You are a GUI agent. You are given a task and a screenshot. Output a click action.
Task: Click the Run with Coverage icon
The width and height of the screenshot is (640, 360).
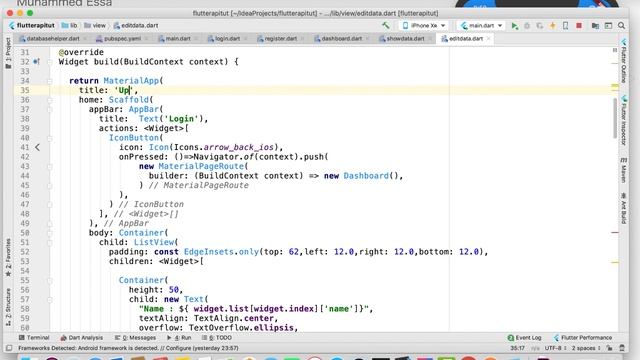click(x=540, y=26)
